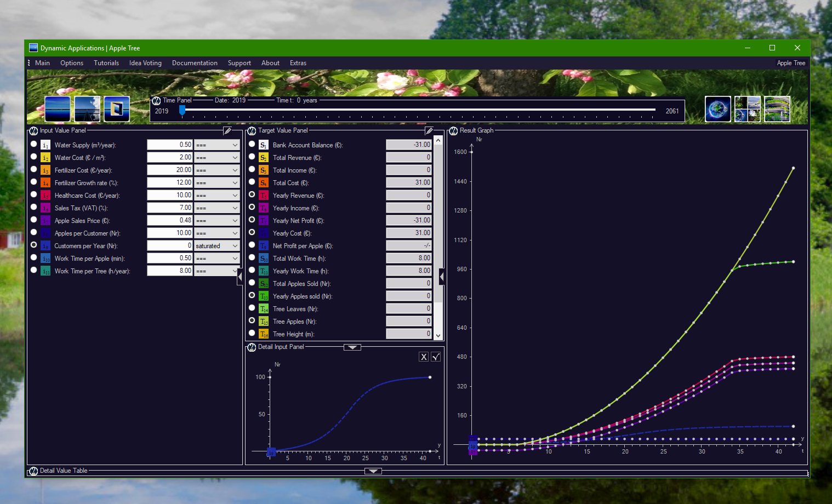Select the Yearly Revenue radio button
This screenshot has height=504, width=832.
252,195
